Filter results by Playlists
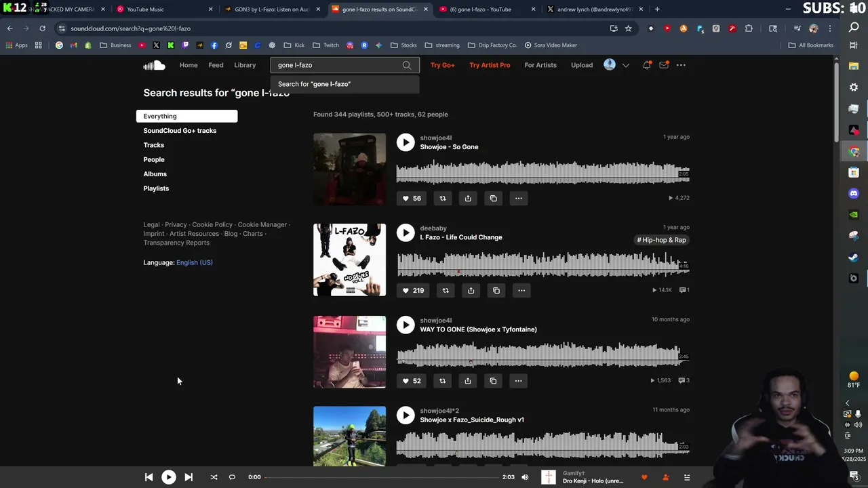 (x=156, y=188)
